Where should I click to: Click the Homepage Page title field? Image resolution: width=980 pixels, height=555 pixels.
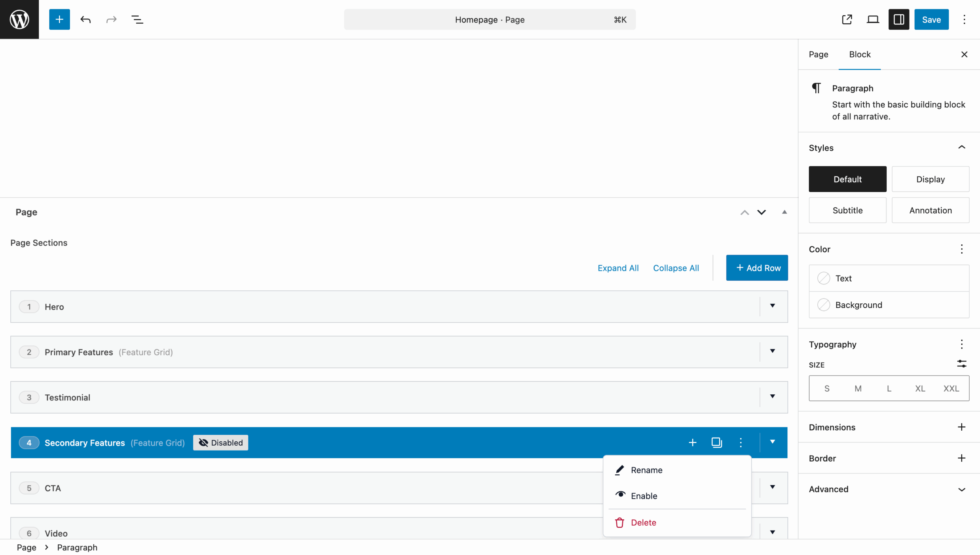point(490,20)
